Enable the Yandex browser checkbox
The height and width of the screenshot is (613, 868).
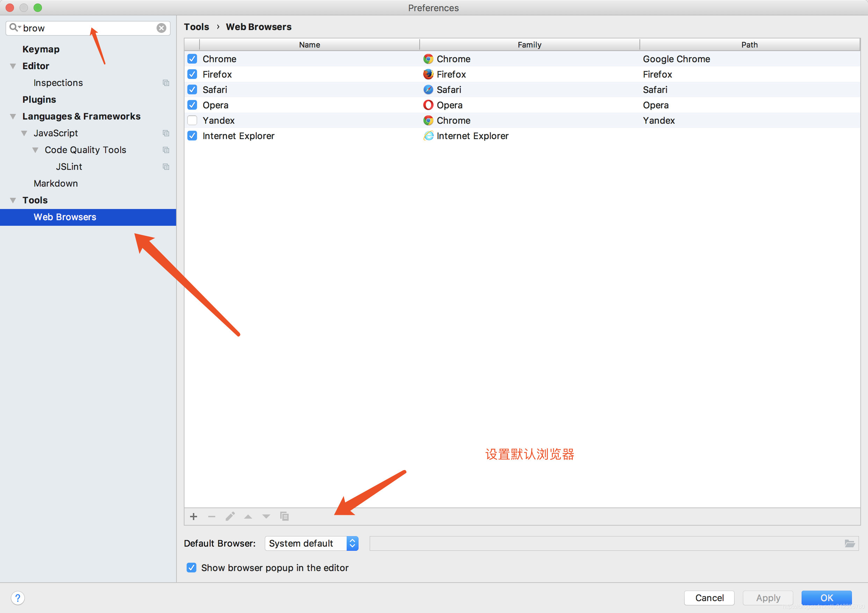(192, 120)
